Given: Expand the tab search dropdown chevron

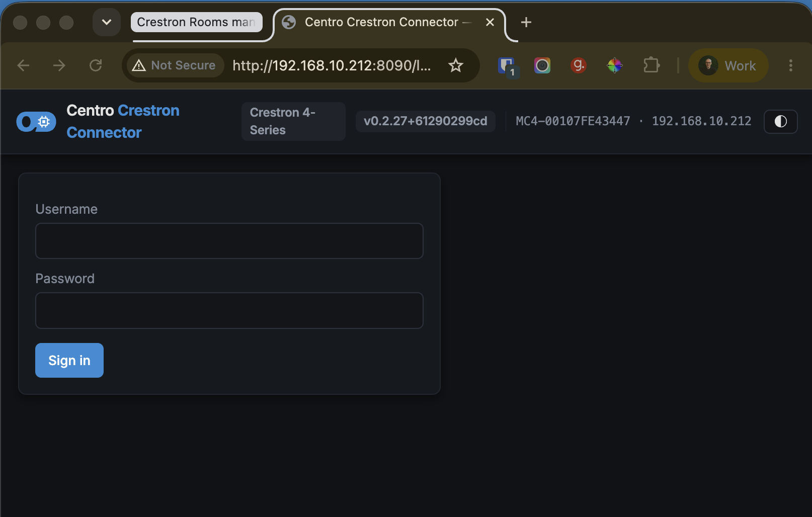Looking at the screenshot, I should pyautogui.click(x=107, y=22).
